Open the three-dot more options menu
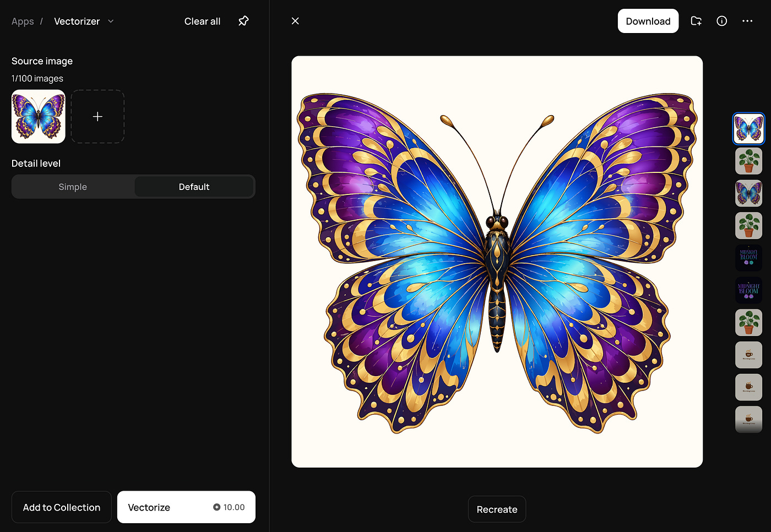Screen dimensions: 771x532 [747, 21]
